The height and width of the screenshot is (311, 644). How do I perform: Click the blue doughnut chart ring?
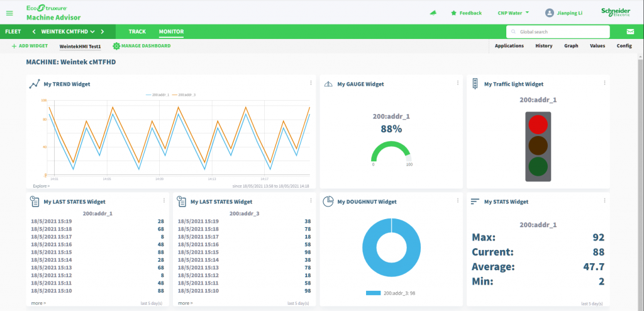(391, 247)
